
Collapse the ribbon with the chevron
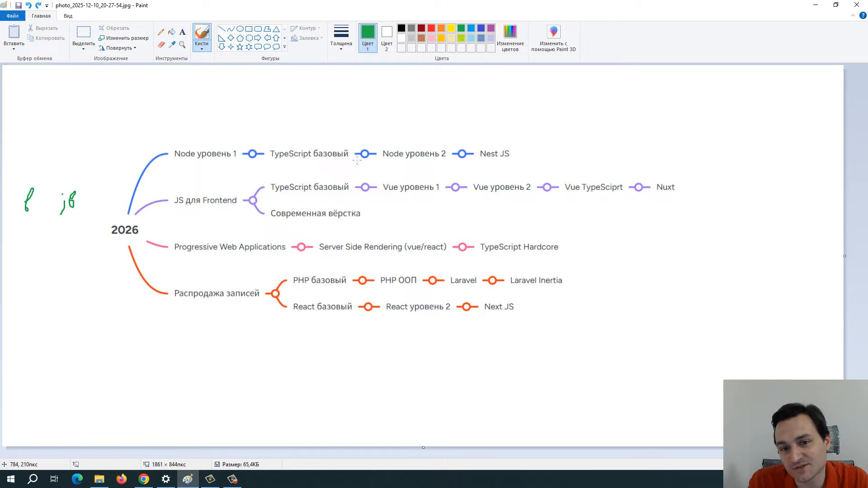pyautogui.click(x=853, y=15)
